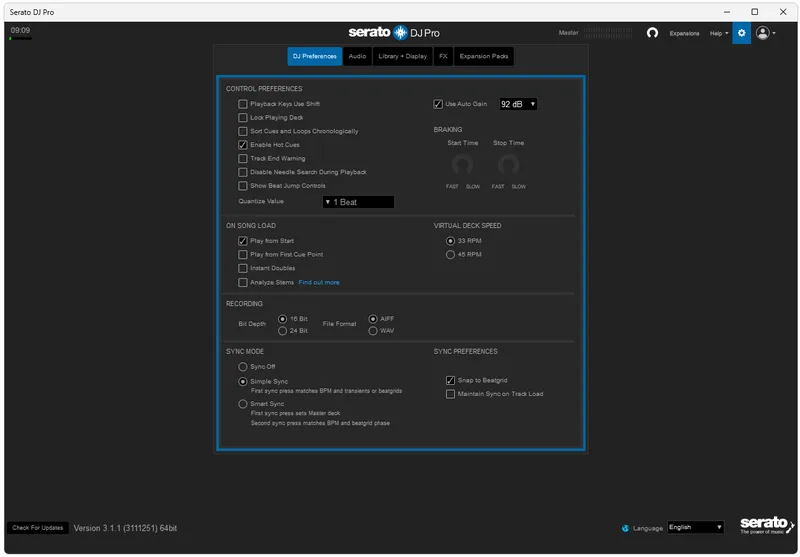Click the Master level meter
The width and height of the screenshot is (800, 557).
pyautogui.click(x=608, y=33)
